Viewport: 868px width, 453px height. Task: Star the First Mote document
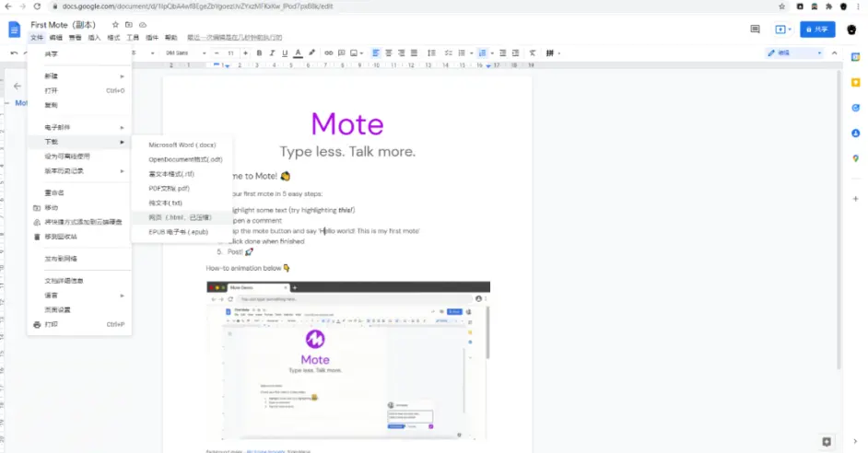point(115,25)
